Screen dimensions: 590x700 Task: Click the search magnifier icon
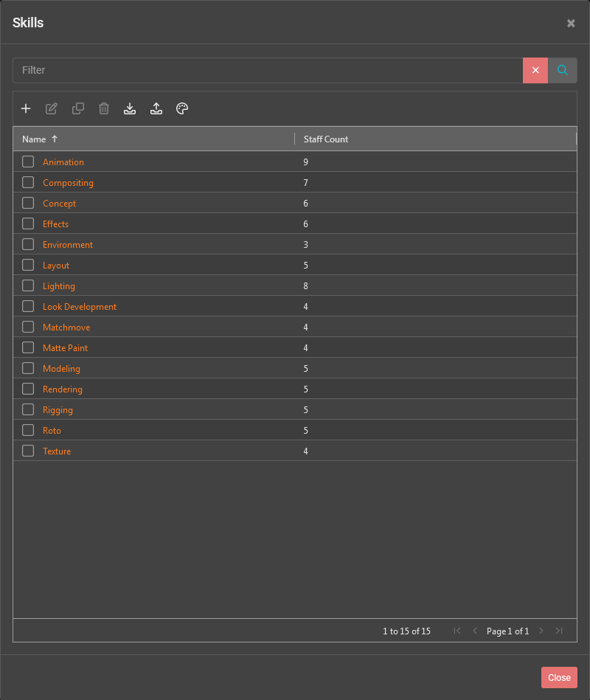(562, 70)
